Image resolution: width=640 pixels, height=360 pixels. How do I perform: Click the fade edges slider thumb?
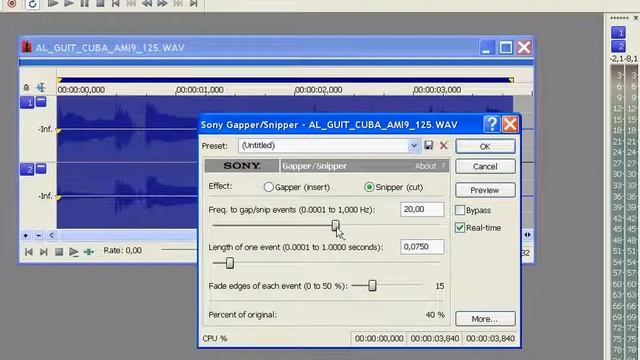coord(372,285)
